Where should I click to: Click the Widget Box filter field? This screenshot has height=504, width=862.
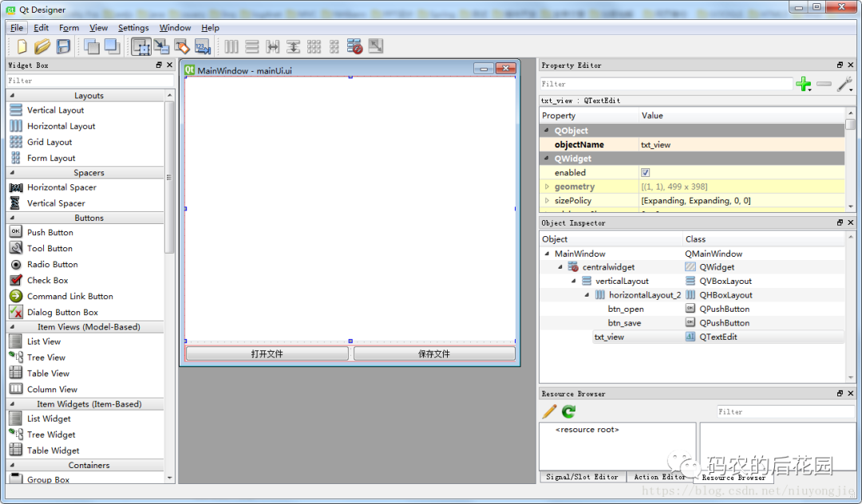coord(89,81)
